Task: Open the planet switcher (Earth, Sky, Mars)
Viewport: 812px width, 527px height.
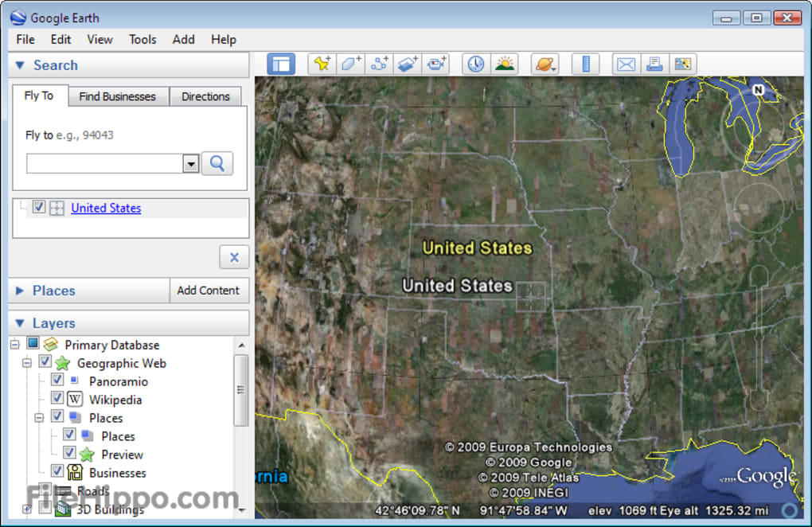Action: 545,64
